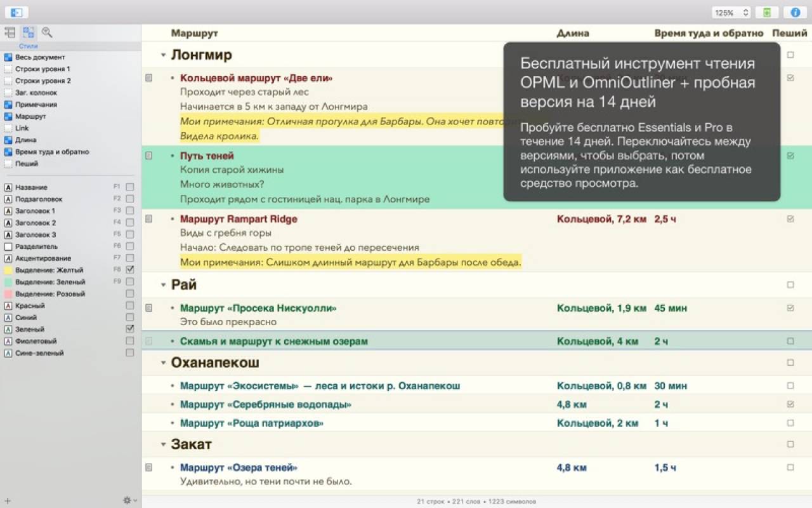The image size is (812, 508).
Task: Click the note icon beside Путь теней row
Action: click(x=148, y=156)
